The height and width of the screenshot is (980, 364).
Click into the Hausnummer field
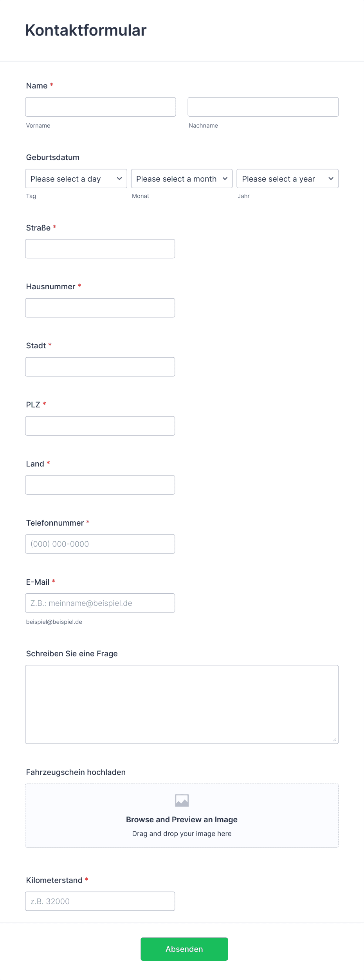coord(100,308)
